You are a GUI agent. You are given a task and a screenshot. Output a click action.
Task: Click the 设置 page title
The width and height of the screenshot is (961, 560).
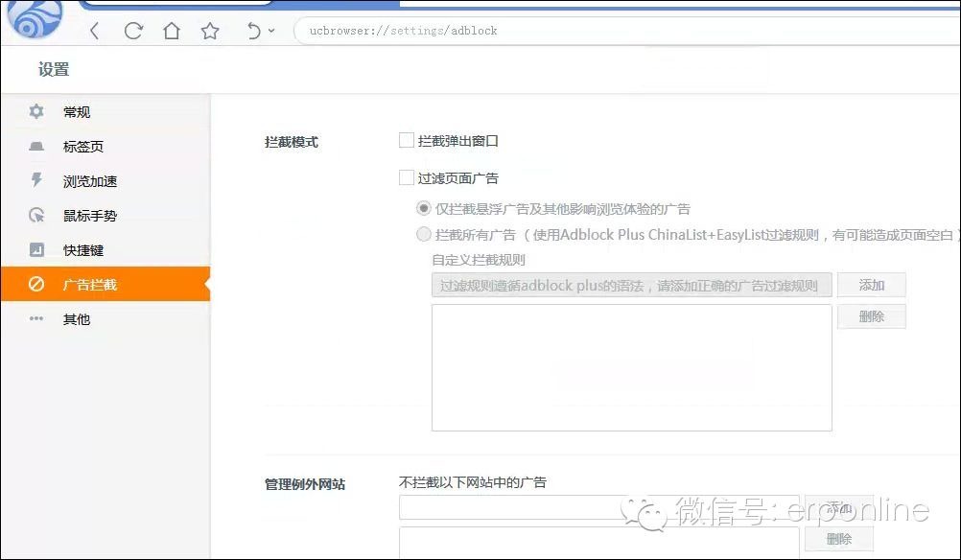pyautogui.click(x=54, y=69)
